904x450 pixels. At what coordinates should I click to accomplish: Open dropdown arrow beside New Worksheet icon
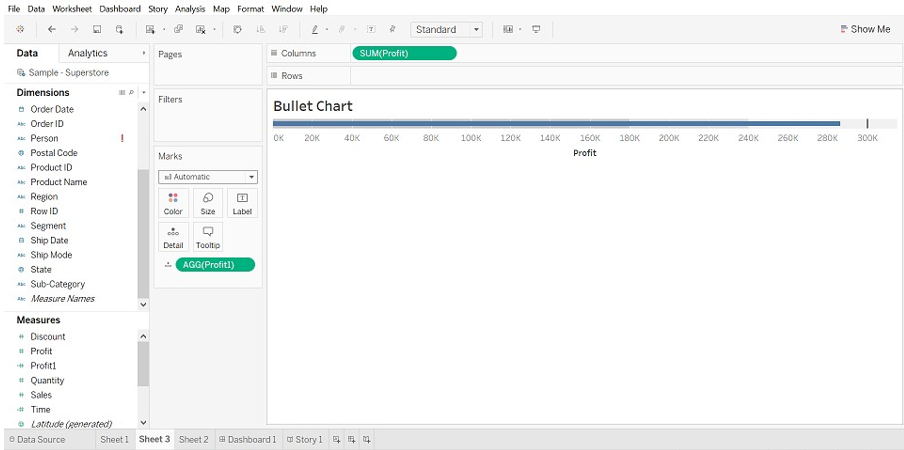click(x=164, y=29)
